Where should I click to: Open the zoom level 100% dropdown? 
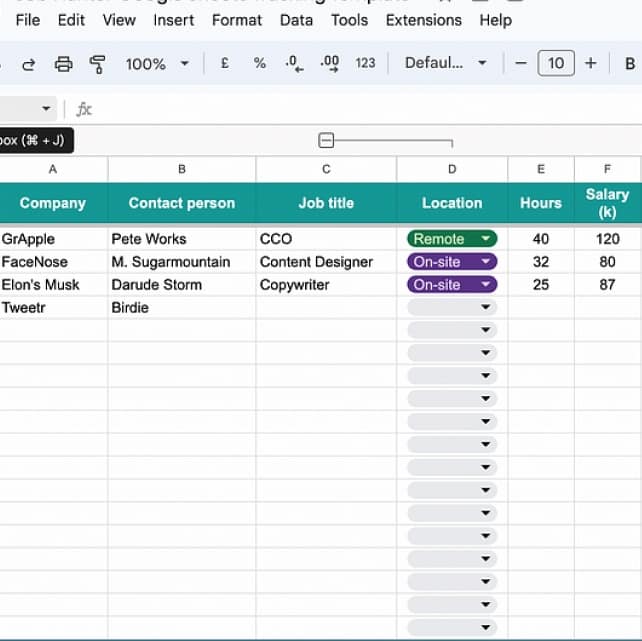point(156,63)
